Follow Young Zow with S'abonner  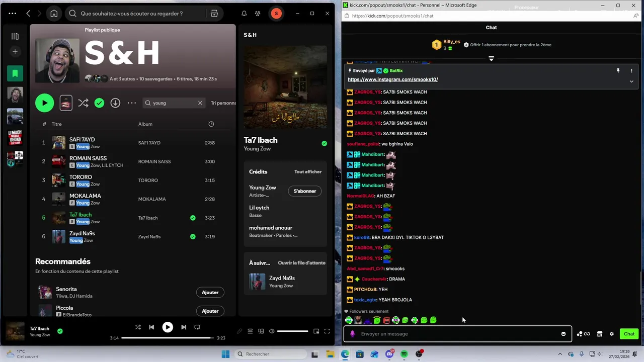pos(305,191)
